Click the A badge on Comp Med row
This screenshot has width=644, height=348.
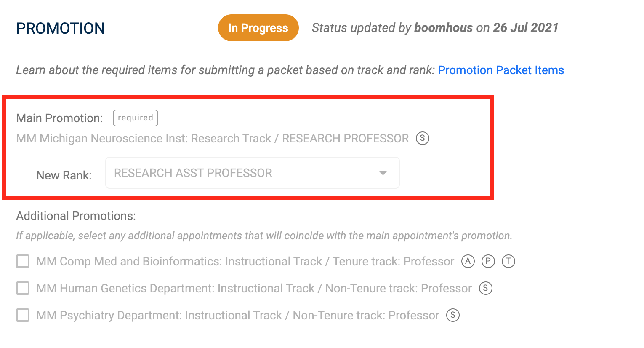point(468,261)
